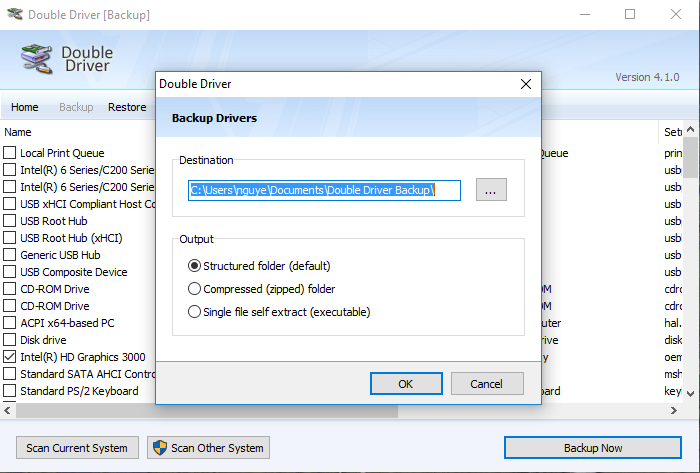Click Version 4.1.0 text
700x473 pixels.
[647, 77]
